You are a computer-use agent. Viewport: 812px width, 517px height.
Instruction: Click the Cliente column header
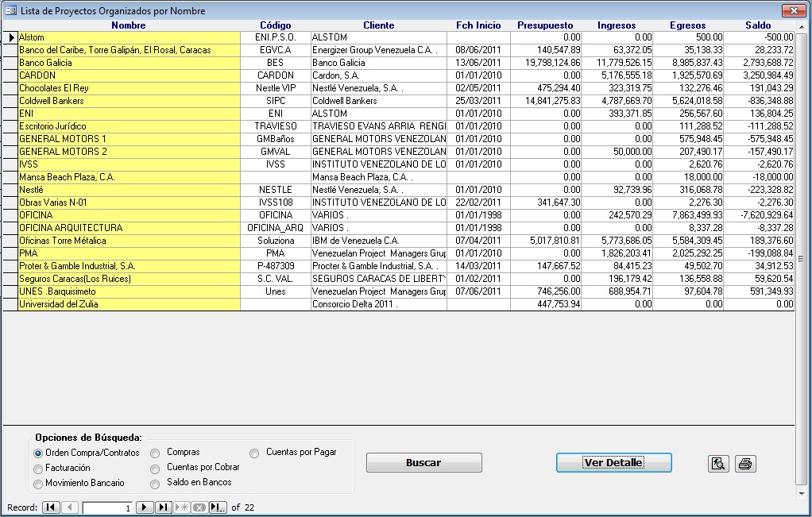pyautogui.click(x=378, y=25)
